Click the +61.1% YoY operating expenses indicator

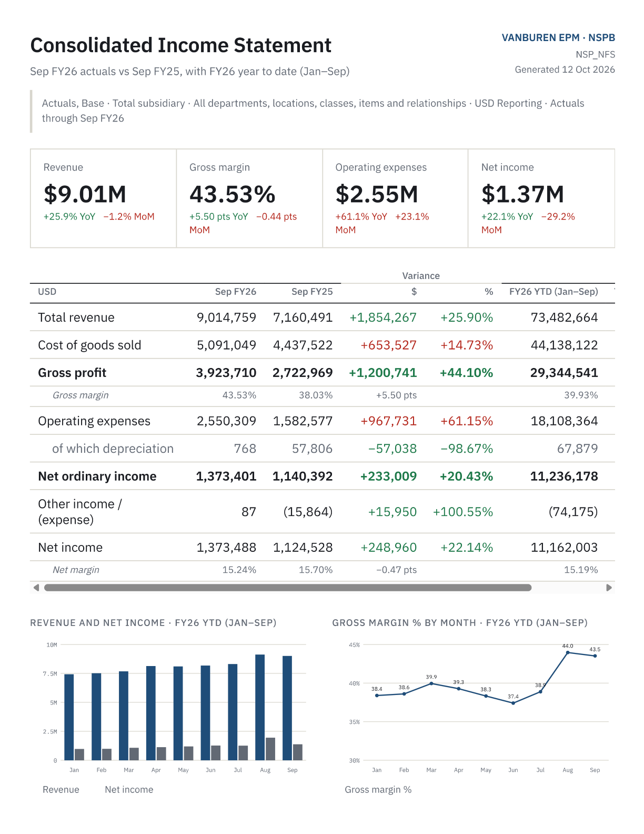(361, 216)
